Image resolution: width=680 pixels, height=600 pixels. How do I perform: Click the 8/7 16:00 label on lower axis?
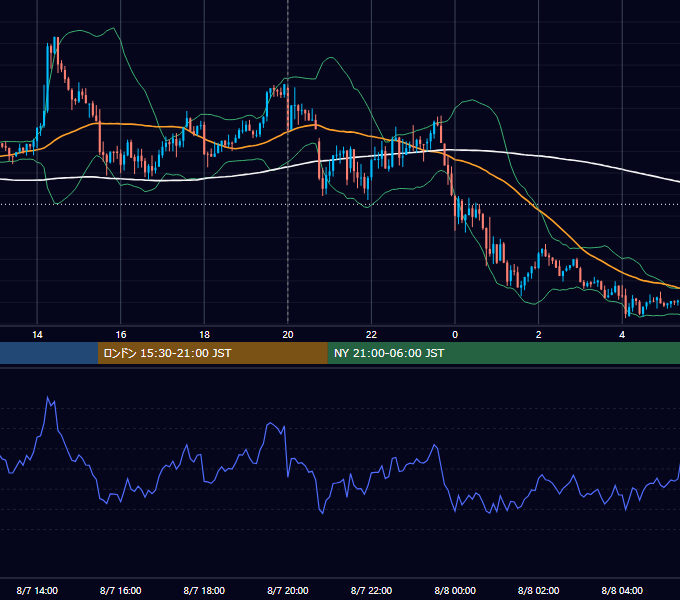(x=121, y=590)
